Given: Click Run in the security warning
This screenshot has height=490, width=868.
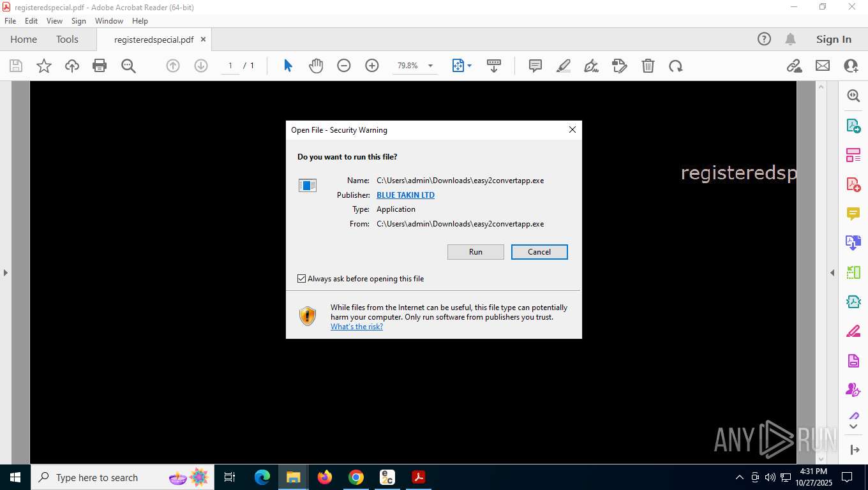Looking at the screenshot, I should 475,252.
